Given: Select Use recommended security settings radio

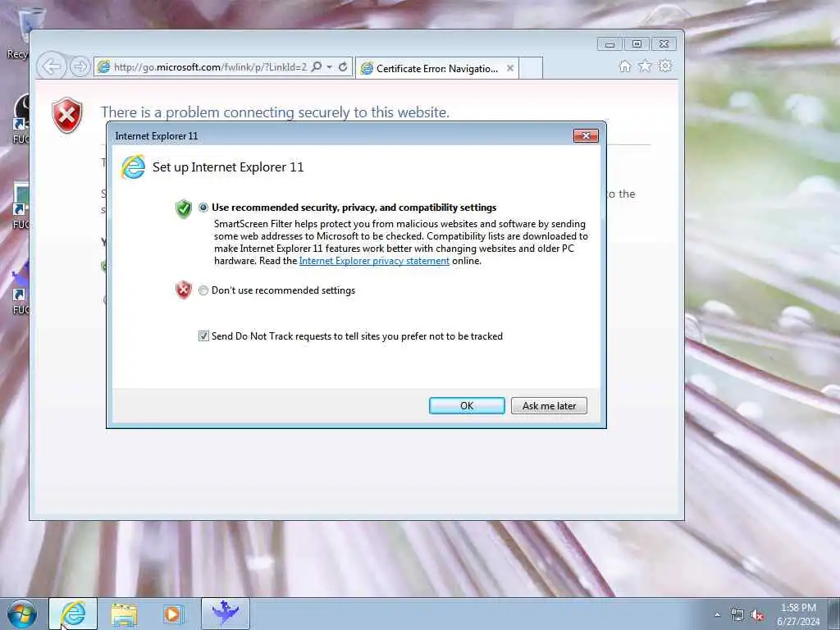Looking at the screenshot, I should point(203,208).
